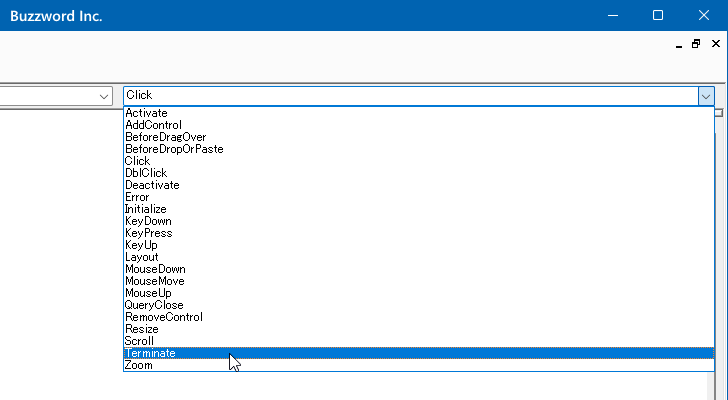The height and width of the screenshot is (400, 728).
Task: Select the Scroll event
Action: 419,342
